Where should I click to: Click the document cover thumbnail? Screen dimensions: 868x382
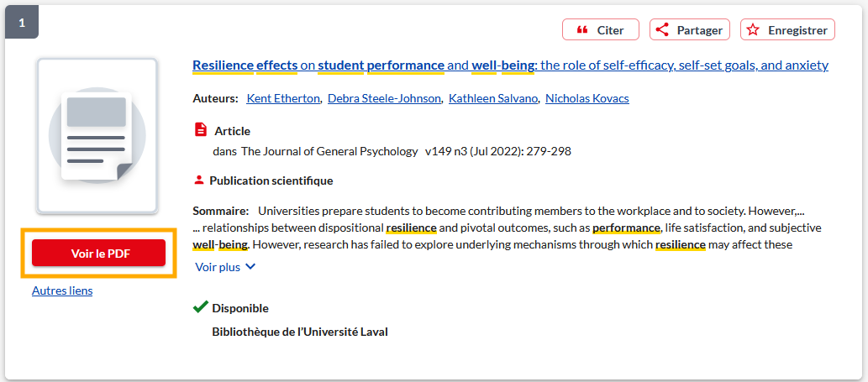[x=97, y=136]
